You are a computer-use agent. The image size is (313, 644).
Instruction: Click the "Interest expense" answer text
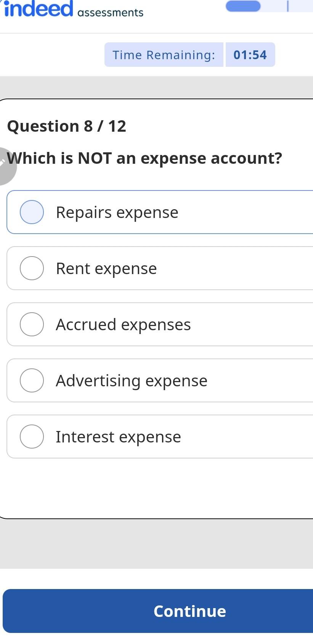point(118,437)
